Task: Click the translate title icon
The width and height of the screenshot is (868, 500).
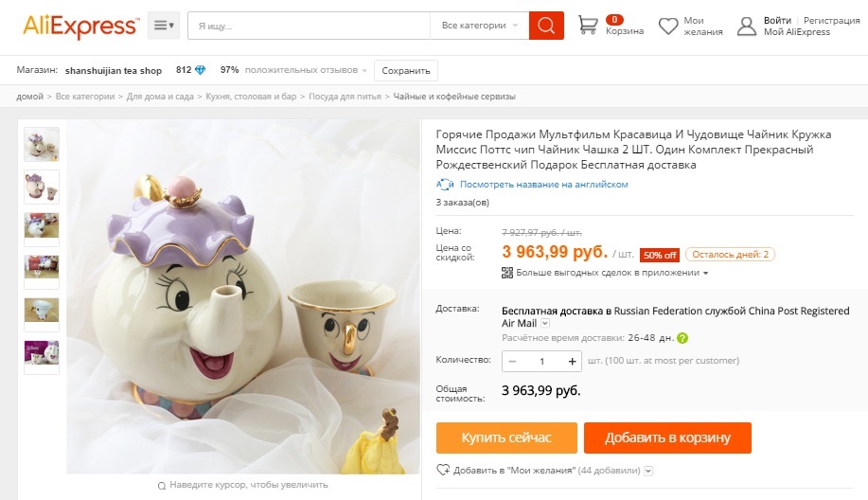Action: [x=444, y=185]
